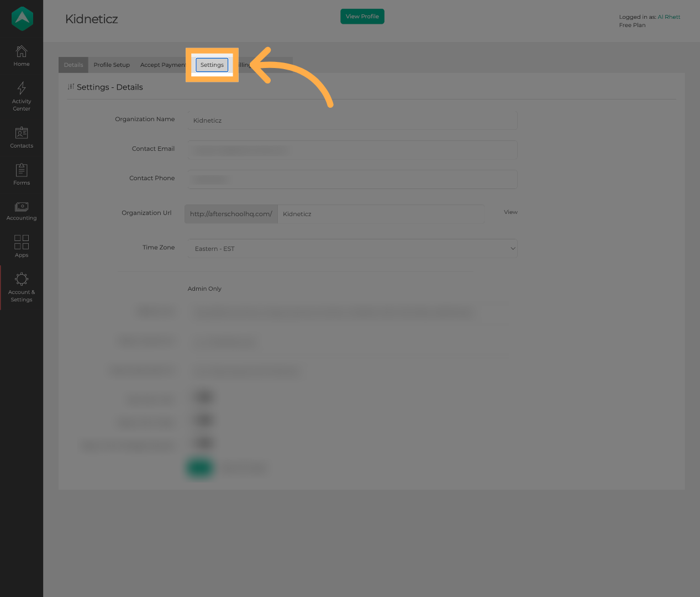Screen dimensions: 700x597
Task: Open the Accounting sidebar icon
Action: tap(21, 211)
